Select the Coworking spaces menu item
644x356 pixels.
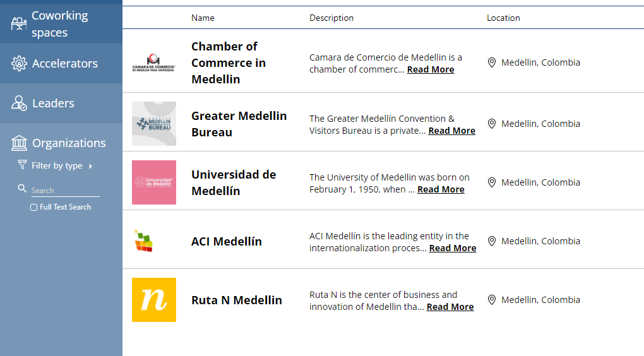tap(59, 24)
